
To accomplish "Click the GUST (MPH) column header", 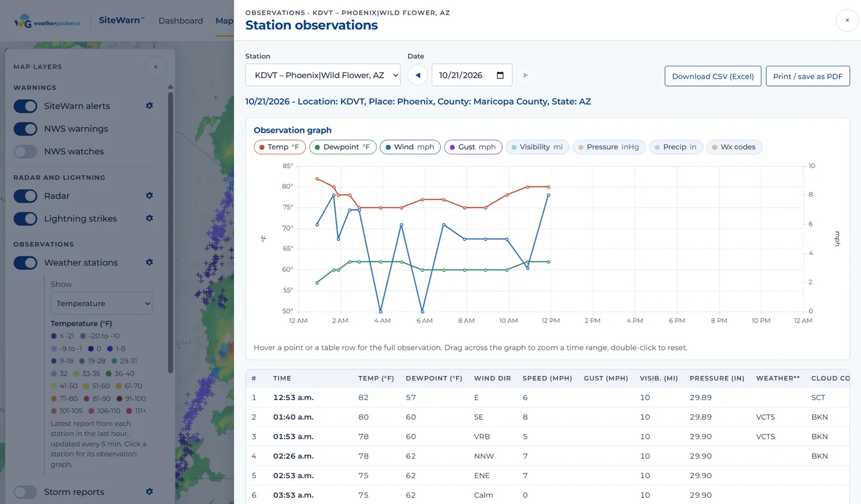I will point(606,379).
